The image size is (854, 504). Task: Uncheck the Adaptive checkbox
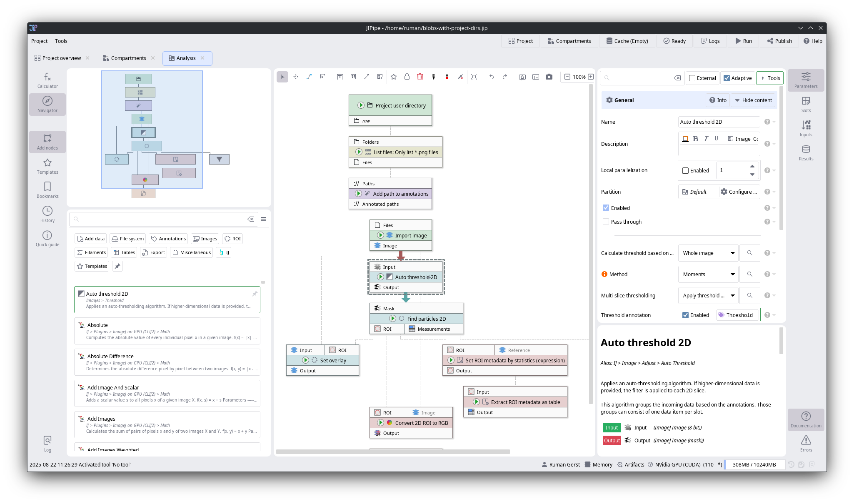pyautogui.click(x=727, y=78)
